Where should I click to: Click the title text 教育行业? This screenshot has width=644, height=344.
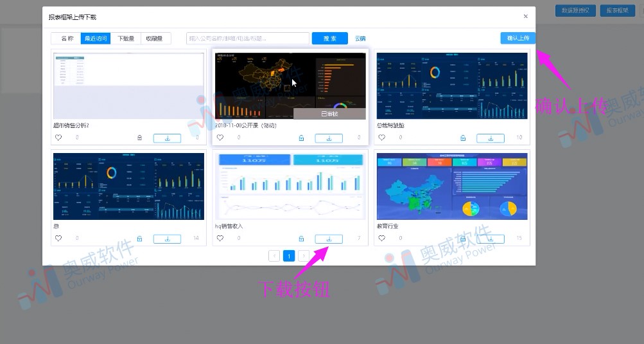(387, 226)
